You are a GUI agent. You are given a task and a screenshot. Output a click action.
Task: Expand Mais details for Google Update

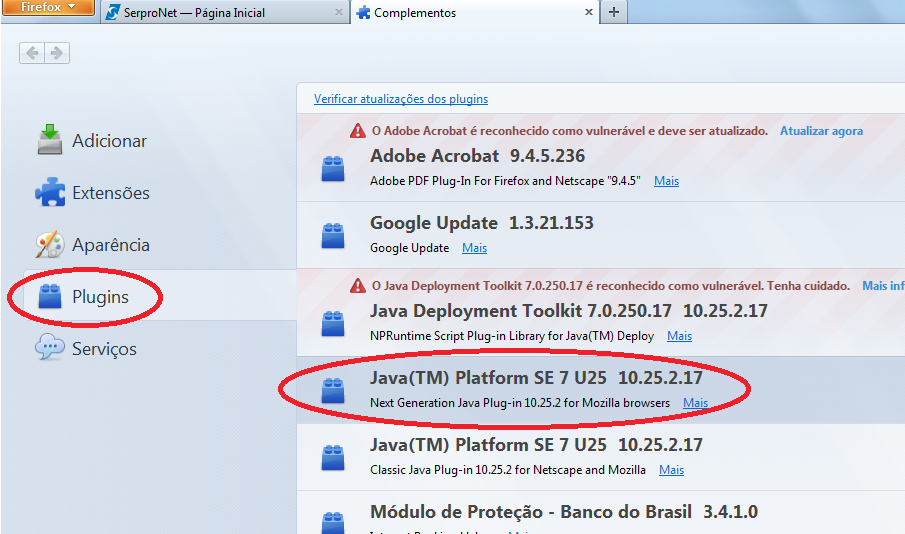(x=474, y=247)
